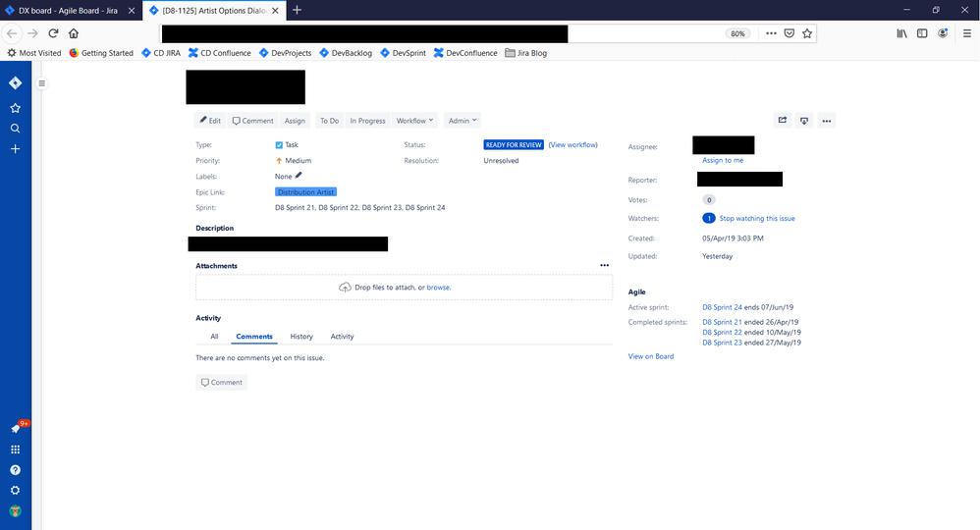
Task: Expand the Workflow dropdown
Action: click(x=414, y=121)
